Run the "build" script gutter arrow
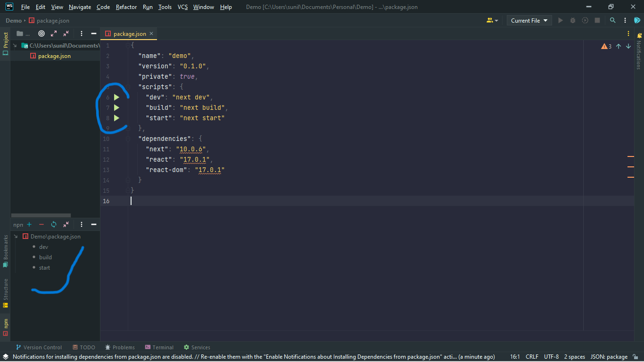This screenshot has width=644, height=362. [116, 107]
